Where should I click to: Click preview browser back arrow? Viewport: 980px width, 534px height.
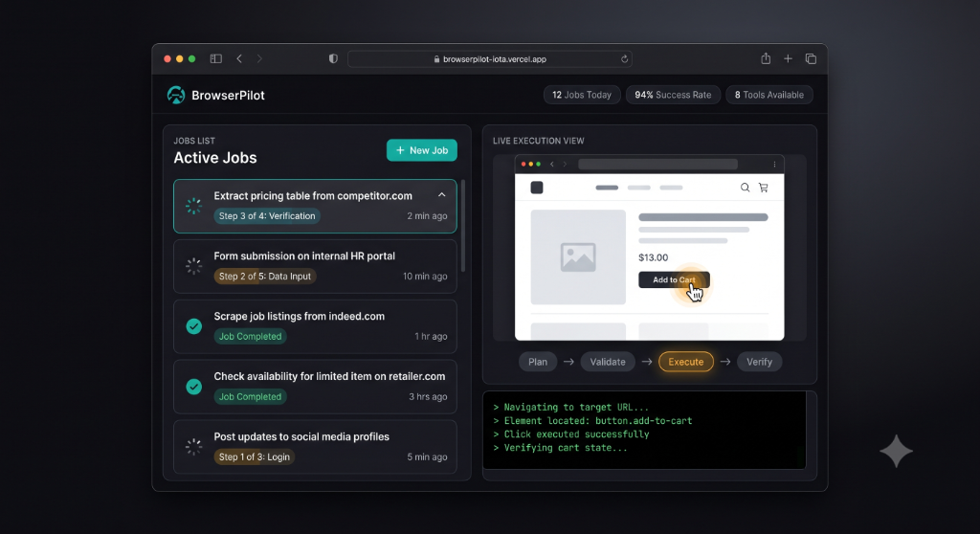pos(552,165)
